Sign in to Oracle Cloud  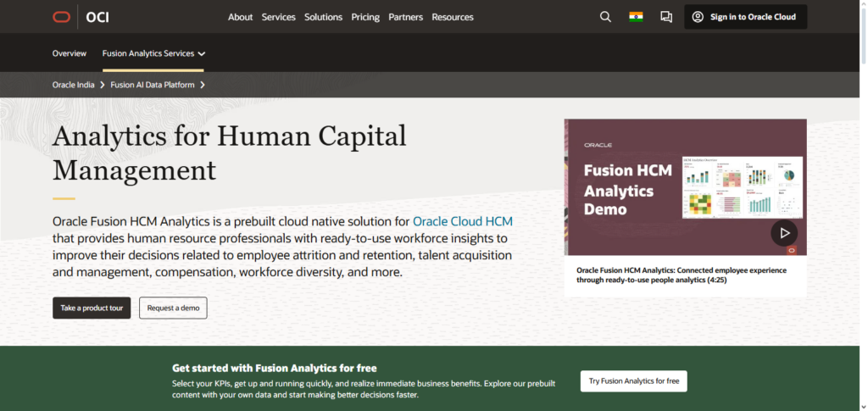[x=746, y=17]
